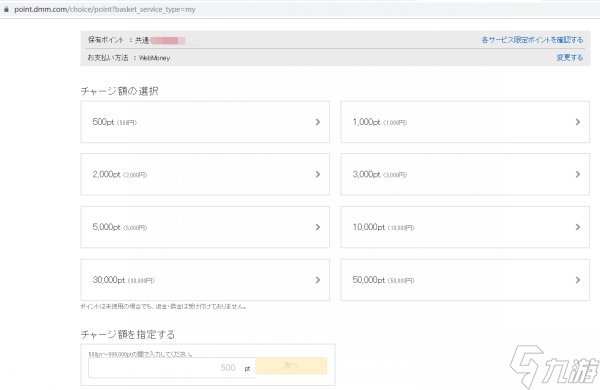Click 変更する link to change payment method
Viewport: 600px width, 390px height.
point(569,57)
